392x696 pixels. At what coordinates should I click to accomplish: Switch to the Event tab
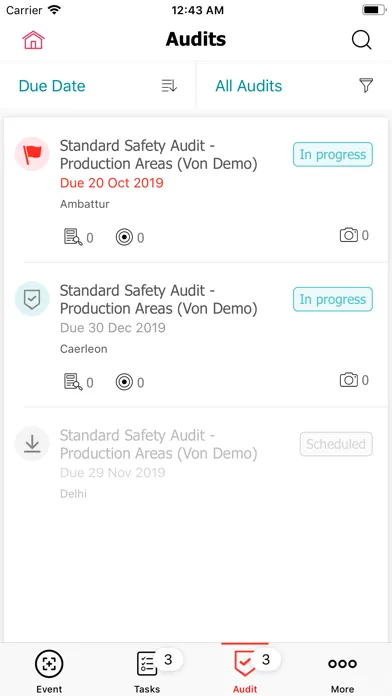(x=49, y=671)
